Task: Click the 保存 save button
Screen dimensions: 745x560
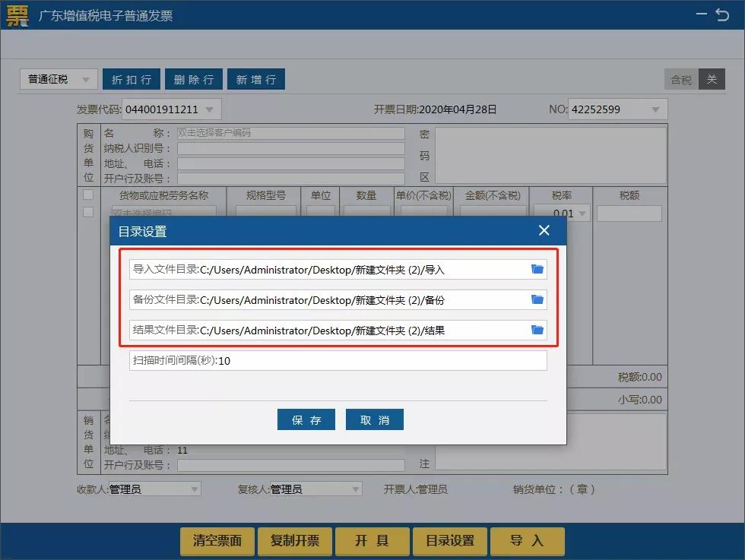Action: point(306,419)
